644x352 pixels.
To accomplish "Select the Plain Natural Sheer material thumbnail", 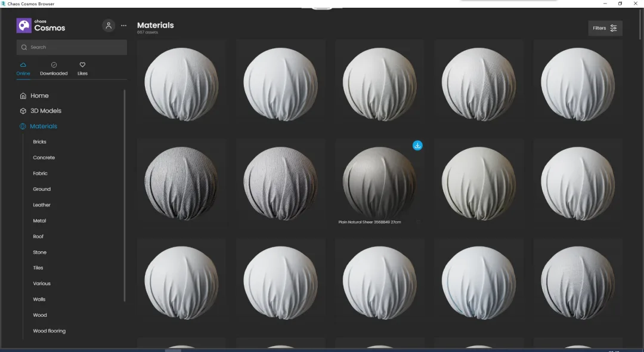I will click(x=379, y=183).
